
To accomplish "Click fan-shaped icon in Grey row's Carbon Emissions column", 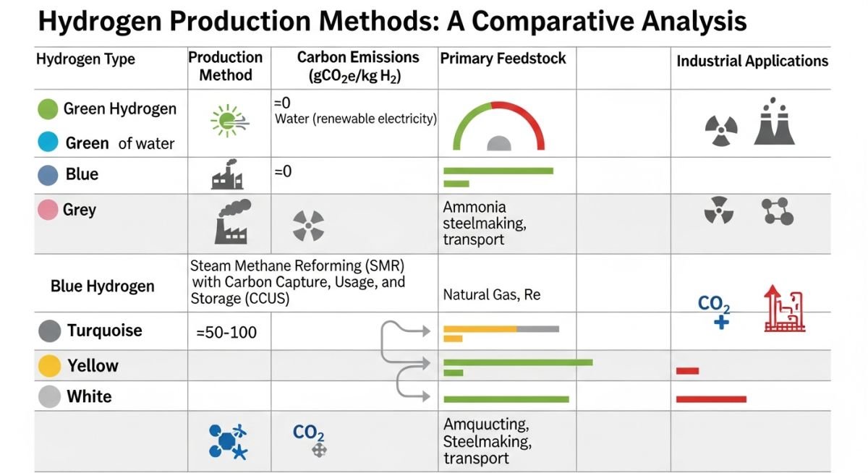I will [308, 226].
